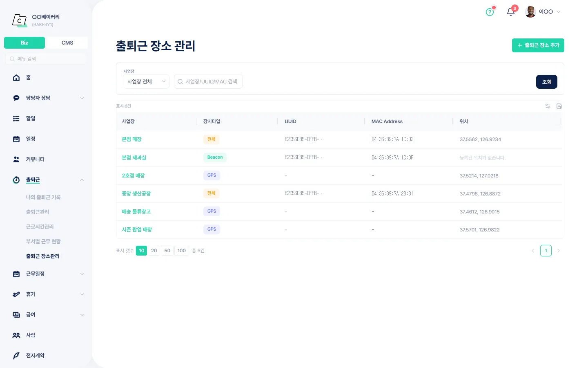Open 나의 출퇴근 기록 submenu

(x=43, y=197)
